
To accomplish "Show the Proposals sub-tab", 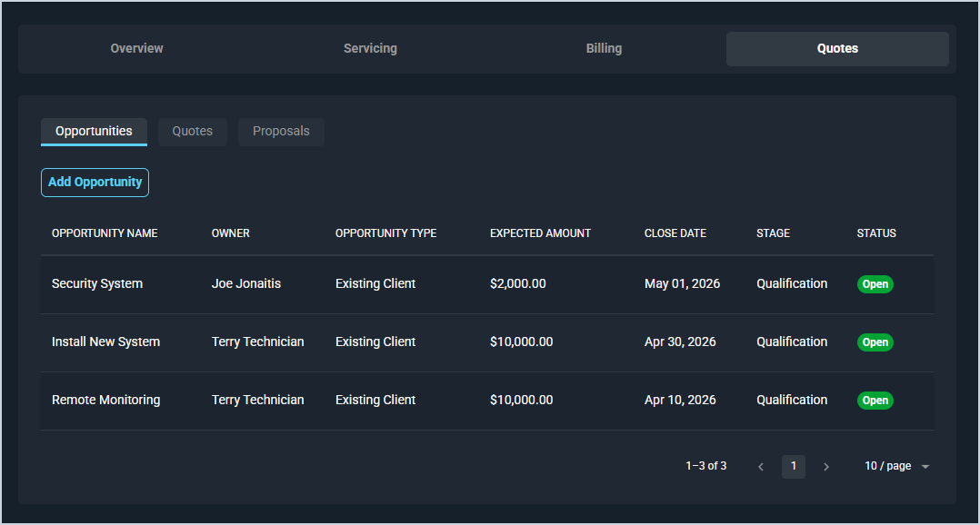I will coord(281,131).
